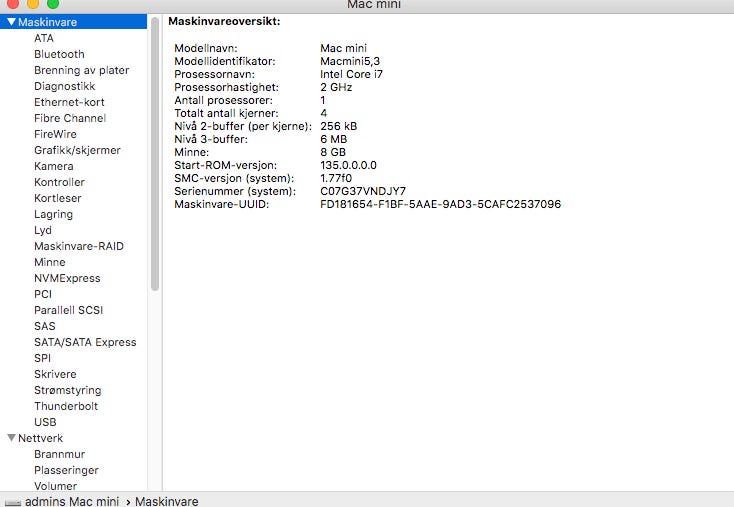
Task: Click Maskinvare in the bottom path bar
Action: point(167,501)
